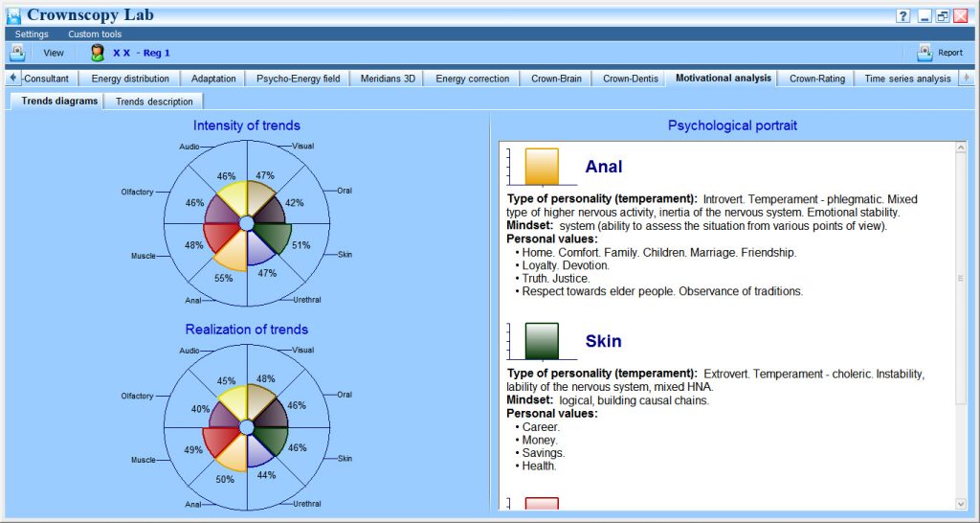Image resolution: width=980 pixels, height=523 pixels.
Task: Open the Psycho-Energy field tab
Action: point(299,79)
